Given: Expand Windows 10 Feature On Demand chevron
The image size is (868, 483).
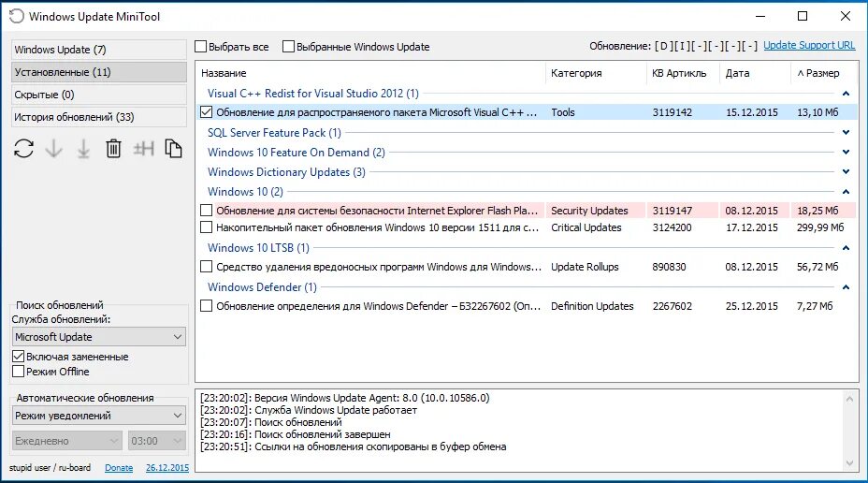Looking at the screenshot, I should 846,152.
